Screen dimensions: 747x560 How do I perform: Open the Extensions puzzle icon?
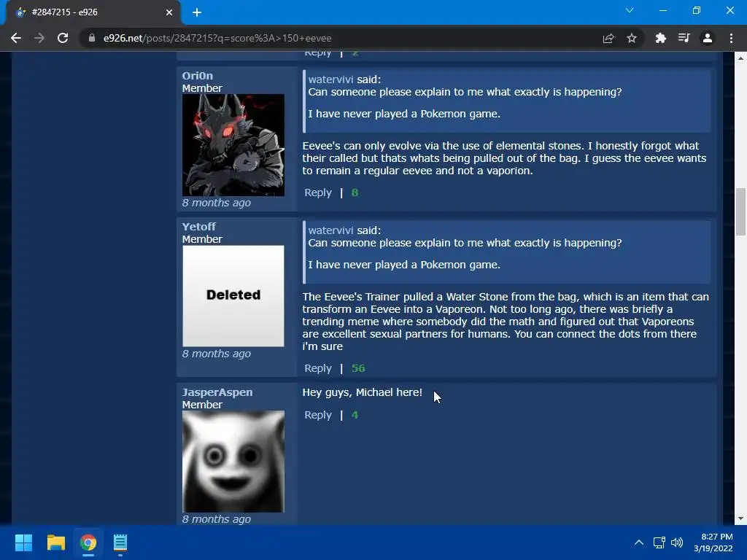click(660, 38)
